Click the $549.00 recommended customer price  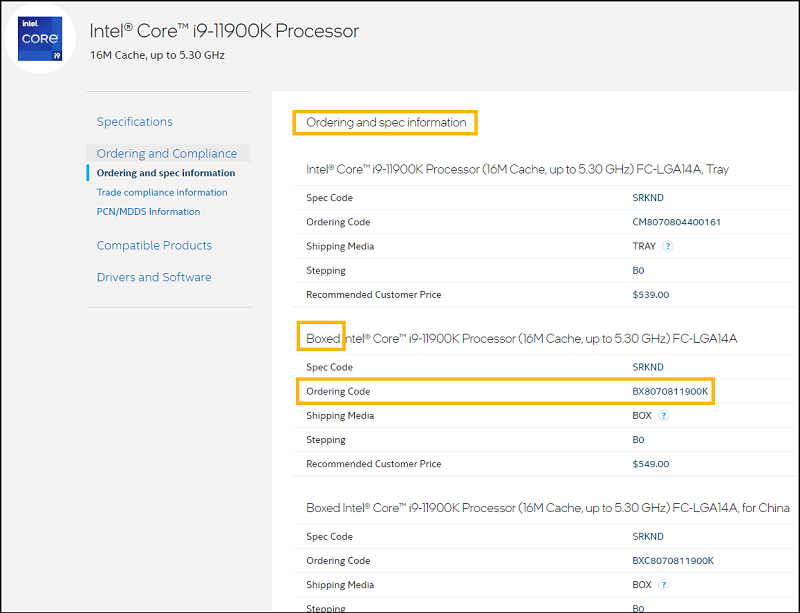pos(651,464)
